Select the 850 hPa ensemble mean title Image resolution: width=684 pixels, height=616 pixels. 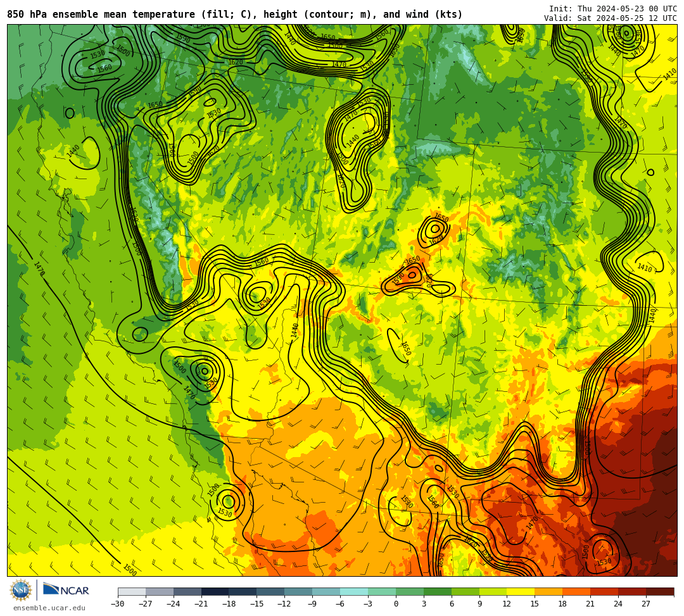tap(235, 15)
